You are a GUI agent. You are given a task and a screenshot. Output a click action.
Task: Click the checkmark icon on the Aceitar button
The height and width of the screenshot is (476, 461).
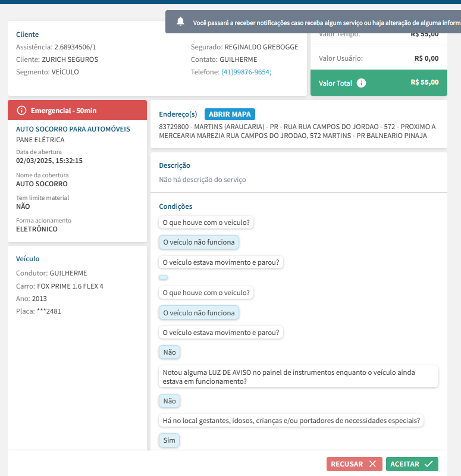point(429,464)
